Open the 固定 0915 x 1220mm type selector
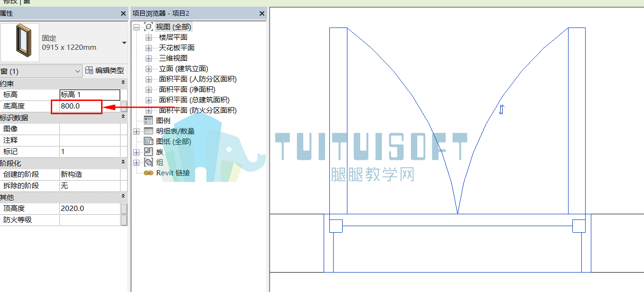 coord(124,43)
